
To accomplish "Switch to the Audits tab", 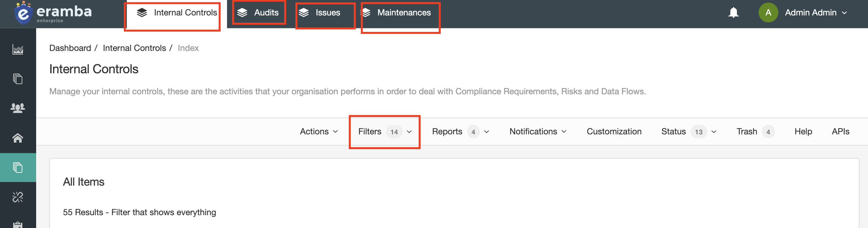I will click(x=258, y=13).
